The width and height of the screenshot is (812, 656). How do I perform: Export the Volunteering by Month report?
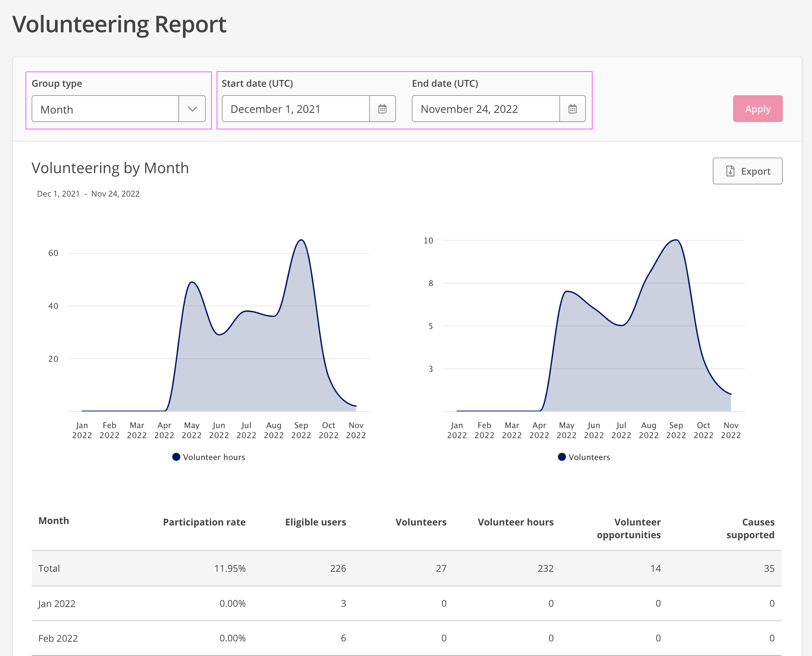pyautogui.click(x=747, y=171)
